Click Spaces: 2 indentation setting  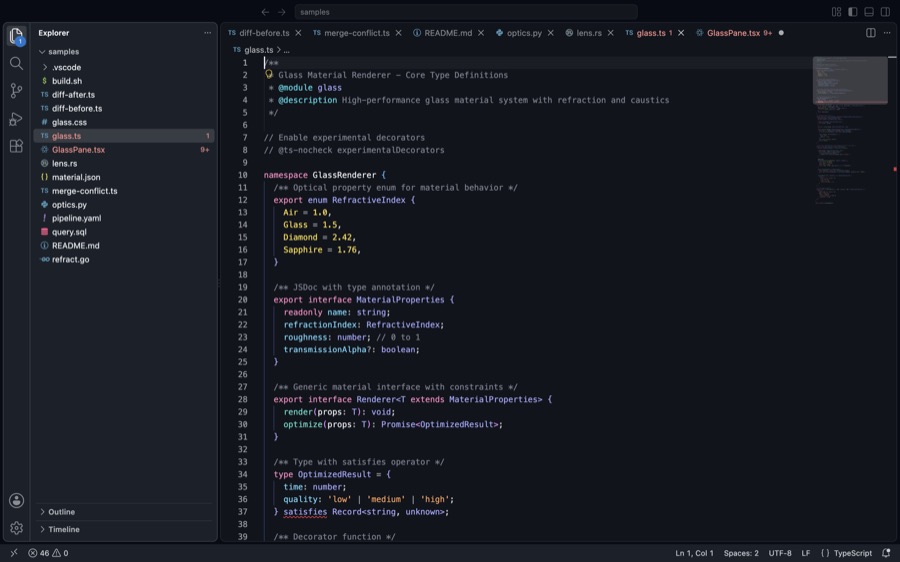(x=740, y=553)
